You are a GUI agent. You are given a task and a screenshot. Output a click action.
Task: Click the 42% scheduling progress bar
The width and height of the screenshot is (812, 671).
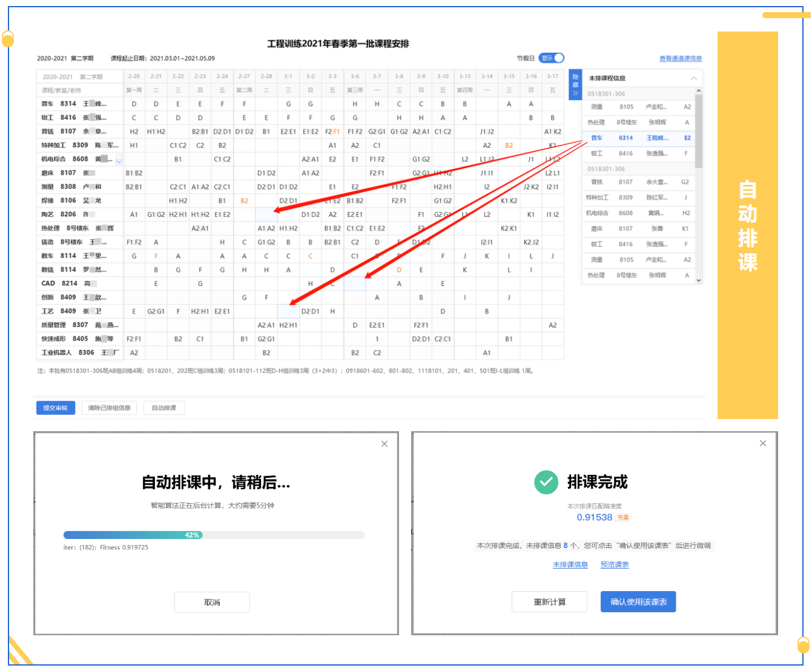click(214, 535)
